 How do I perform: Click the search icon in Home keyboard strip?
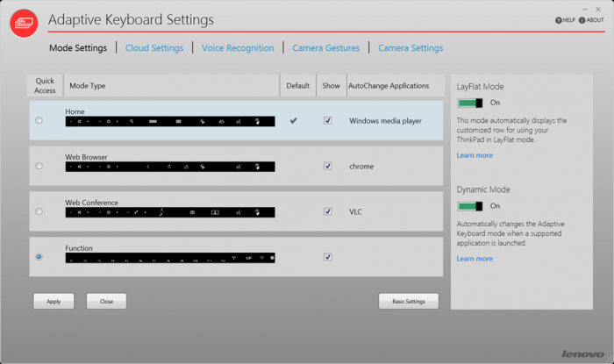coord(132,121)
